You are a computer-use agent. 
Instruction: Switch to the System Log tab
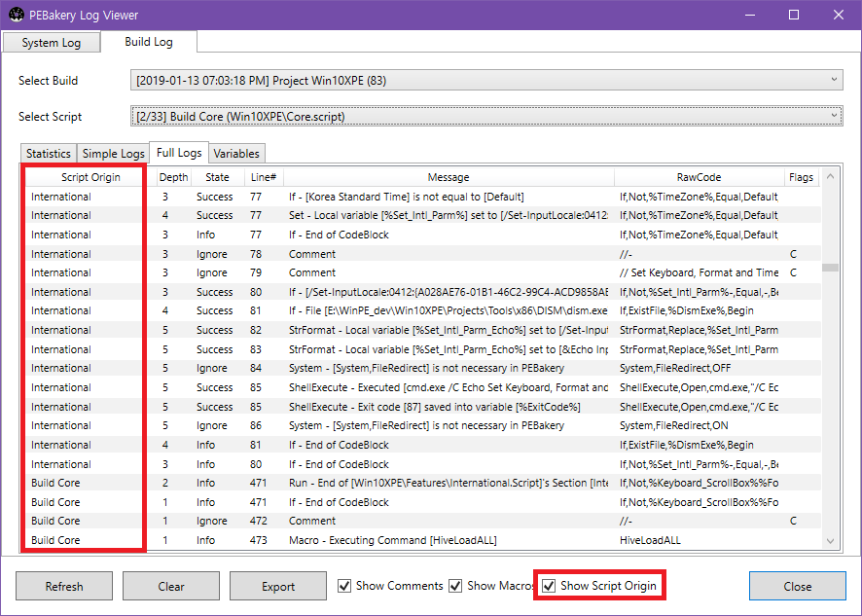pos(51,42)
